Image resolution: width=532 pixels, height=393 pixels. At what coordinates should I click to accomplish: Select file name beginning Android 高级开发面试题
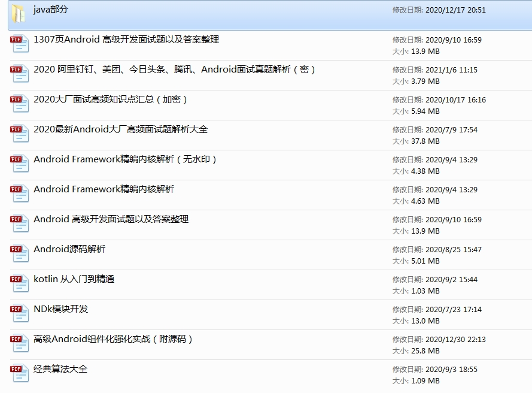click(111, 219)
